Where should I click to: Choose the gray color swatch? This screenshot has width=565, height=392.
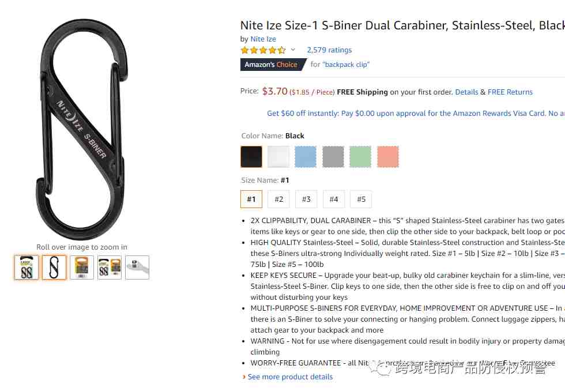[333, 157]
